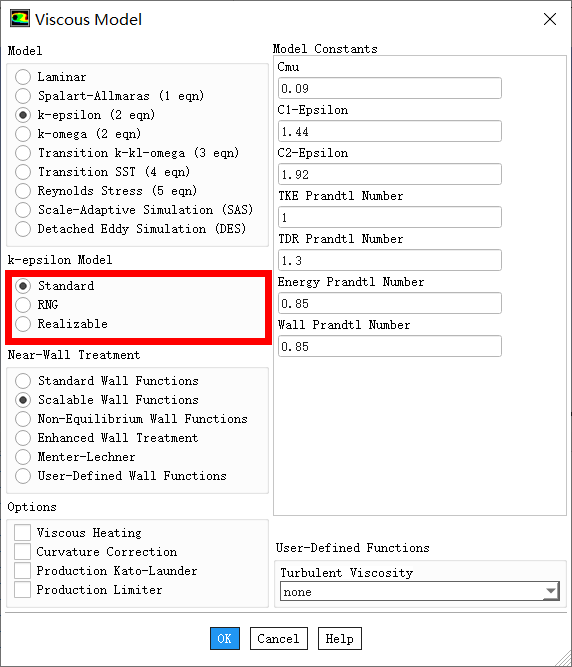
Task: Close the Viscous Model dialog
Action: pos(550,19)
